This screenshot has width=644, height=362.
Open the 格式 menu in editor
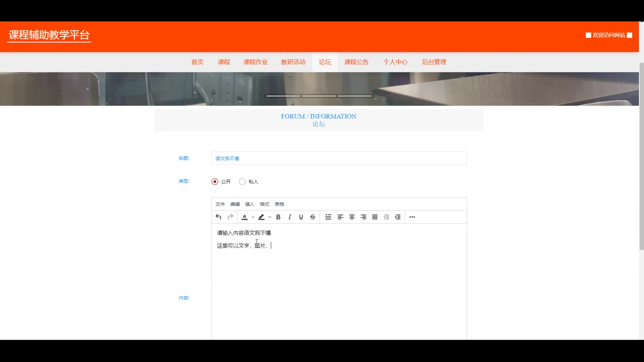coord(264,204)
